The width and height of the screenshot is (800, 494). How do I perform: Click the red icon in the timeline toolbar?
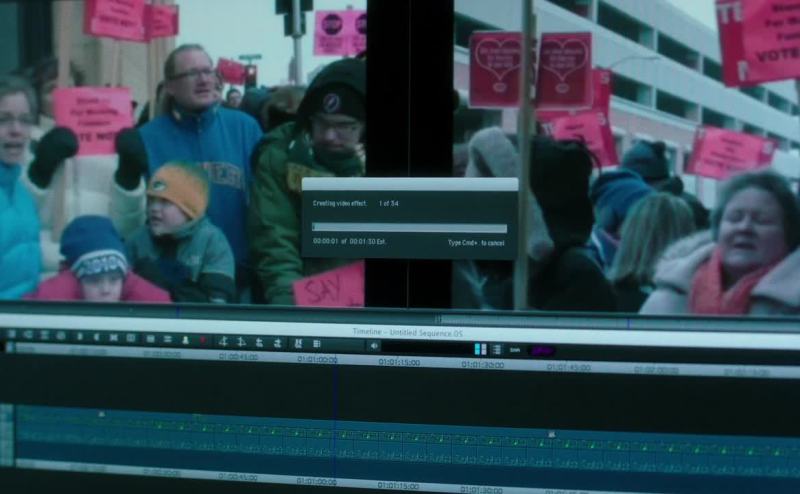click(202, 340)
